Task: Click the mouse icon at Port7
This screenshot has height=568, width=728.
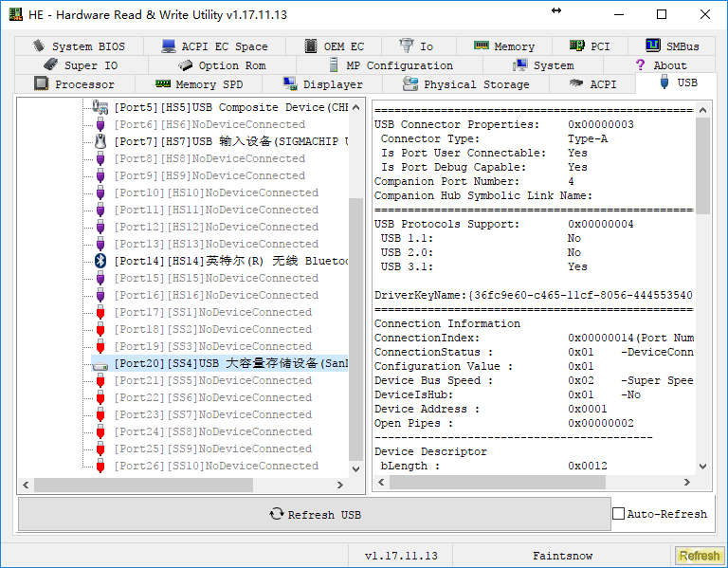Action: coord(100,141)
